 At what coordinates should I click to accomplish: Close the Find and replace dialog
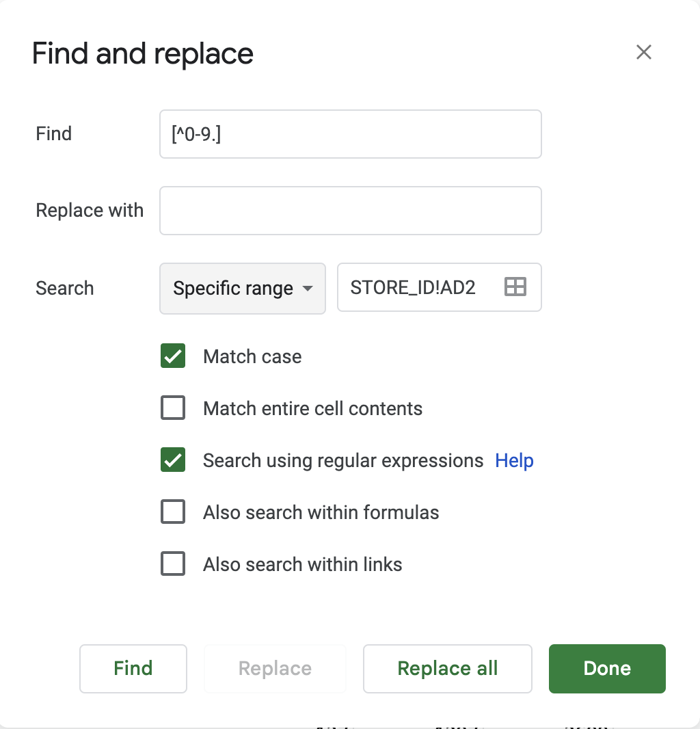click(644, 52)
